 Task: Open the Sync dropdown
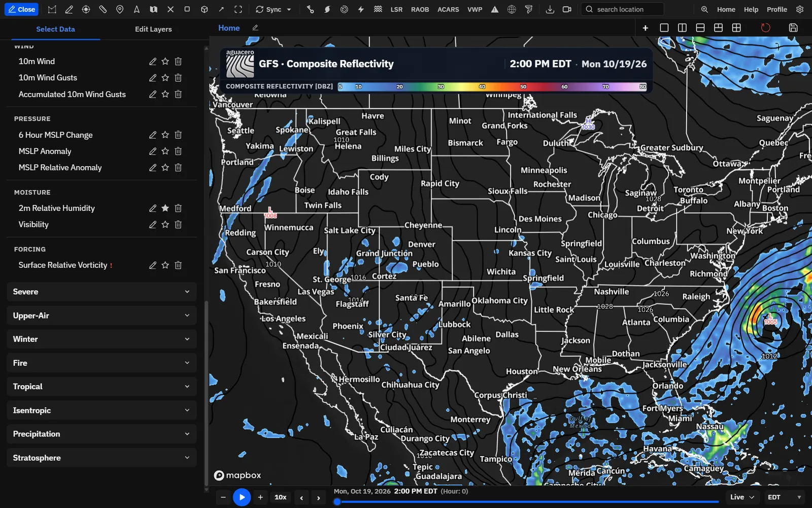(274, 9)
